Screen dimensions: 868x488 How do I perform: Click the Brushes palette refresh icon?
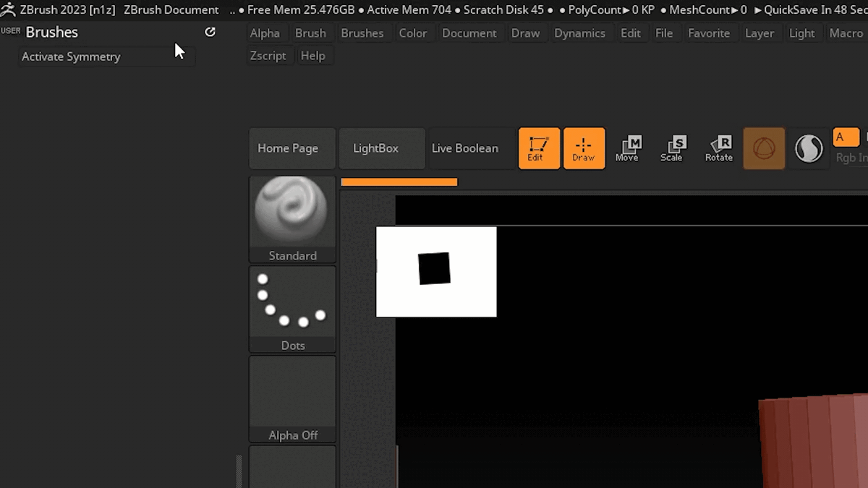pos(210,32)
